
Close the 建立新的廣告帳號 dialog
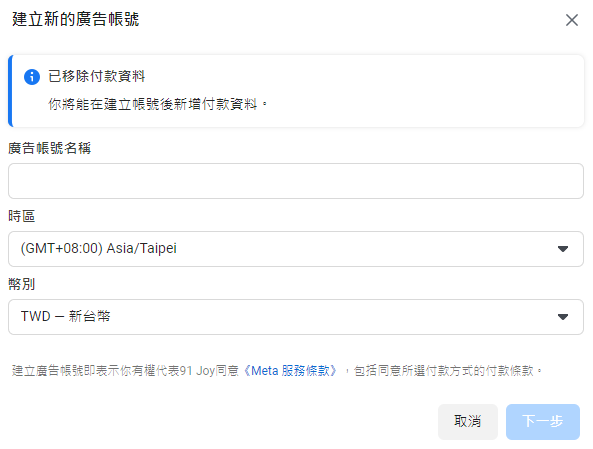(x=571, y=20)
